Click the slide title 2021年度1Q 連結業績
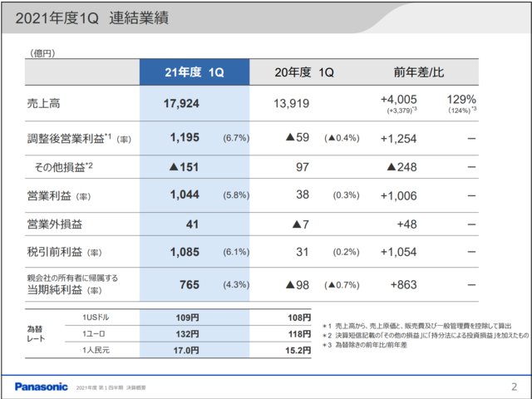This screenshot has width=532, height=399. pos(91,17)
